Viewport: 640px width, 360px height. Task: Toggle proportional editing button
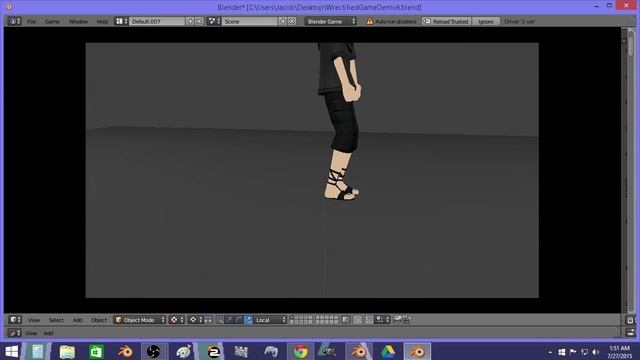[358, 320]
